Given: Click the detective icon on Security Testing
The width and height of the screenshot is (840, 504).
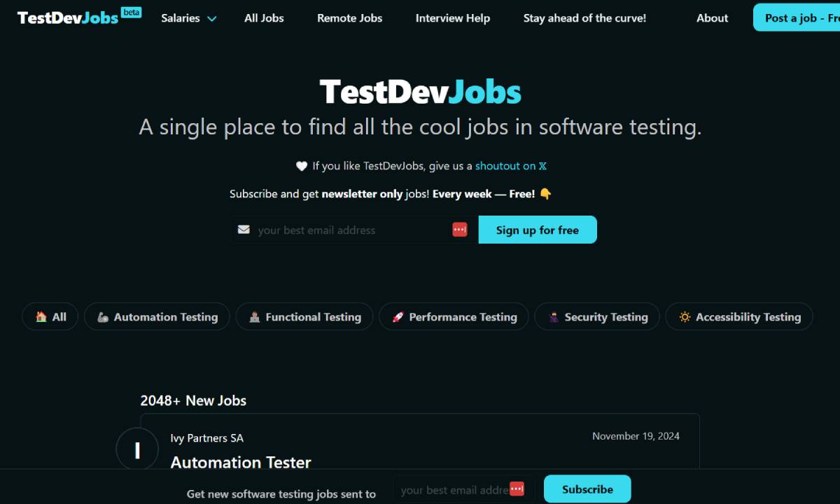Looking at the screenshot, I should (x=554, y=317).
